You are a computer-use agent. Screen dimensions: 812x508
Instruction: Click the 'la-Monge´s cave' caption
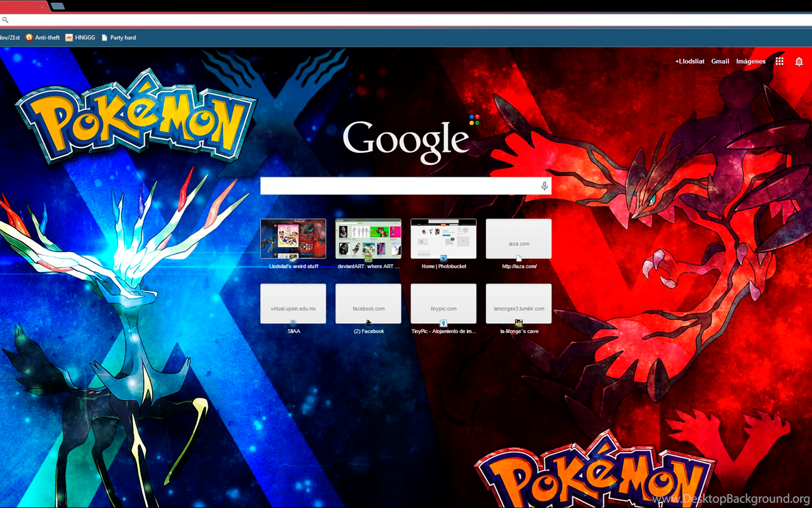(x=520, y=331)
